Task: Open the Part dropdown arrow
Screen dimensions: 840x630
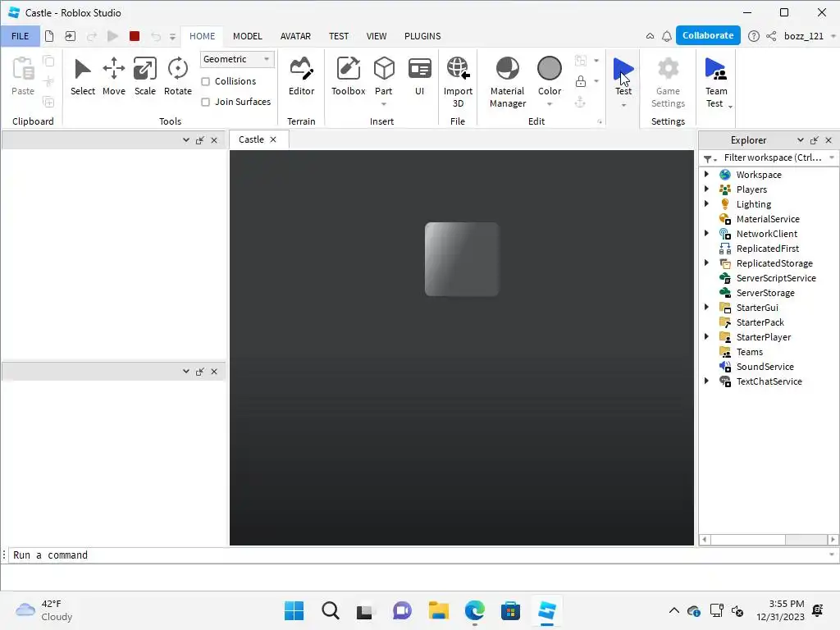Action: (384, 104)
